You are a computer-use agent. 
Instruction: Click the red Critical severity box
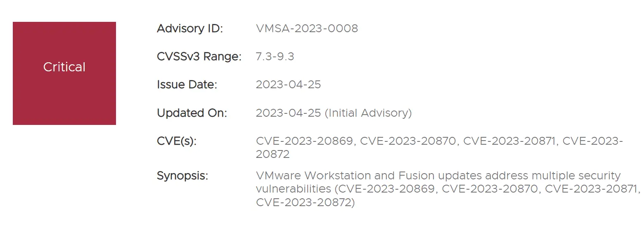click(64, 73)
